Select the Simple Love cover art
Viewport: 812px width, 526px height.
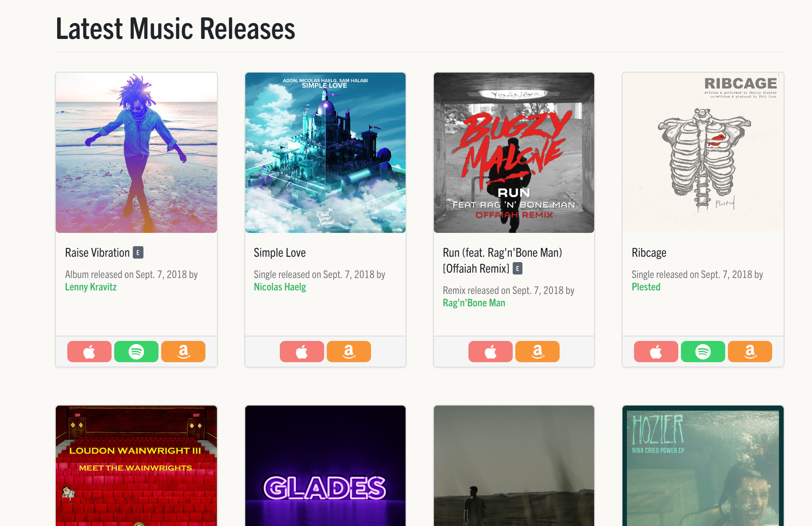point(325,153)
